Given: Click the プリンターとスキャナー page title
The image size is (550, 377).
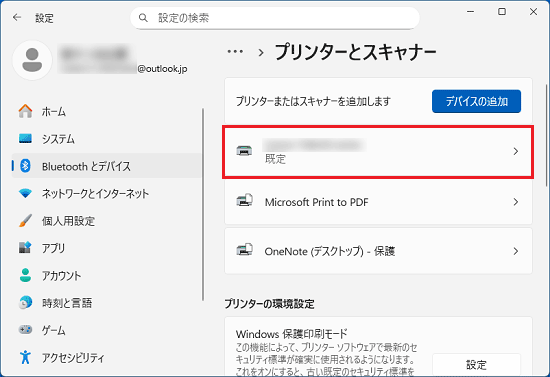Looking at the screenshot, I should click(356, 52).
